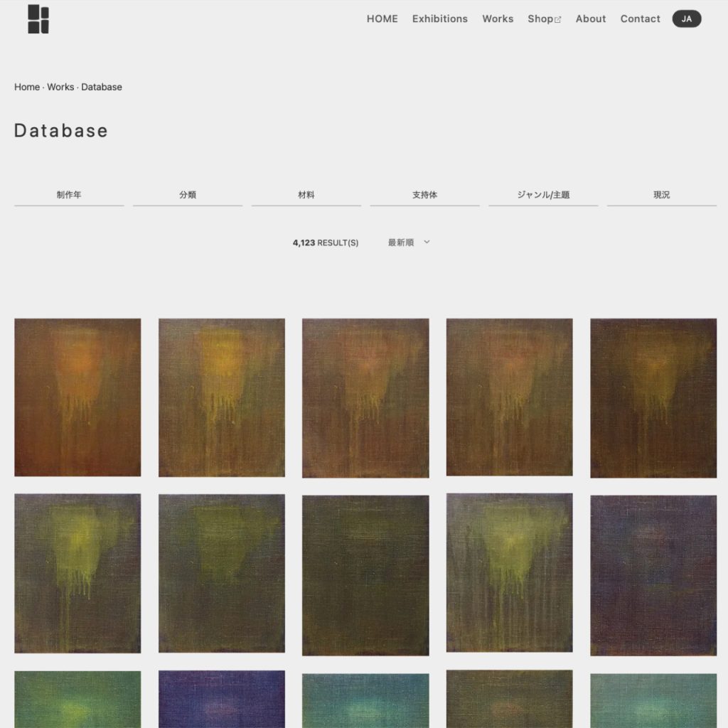Open the purple painting in second row
The height and width of the screenshot is (728, 728).
653,575
